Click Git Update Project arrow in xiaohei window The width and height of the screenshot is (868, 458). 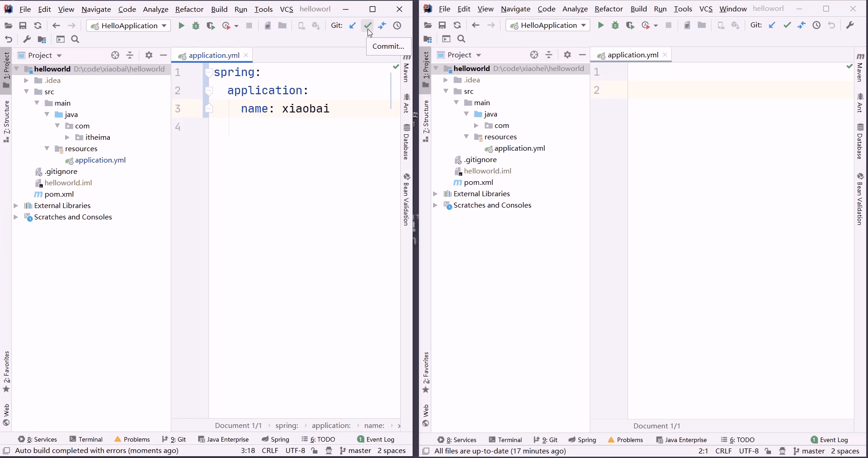pos(772,25)
